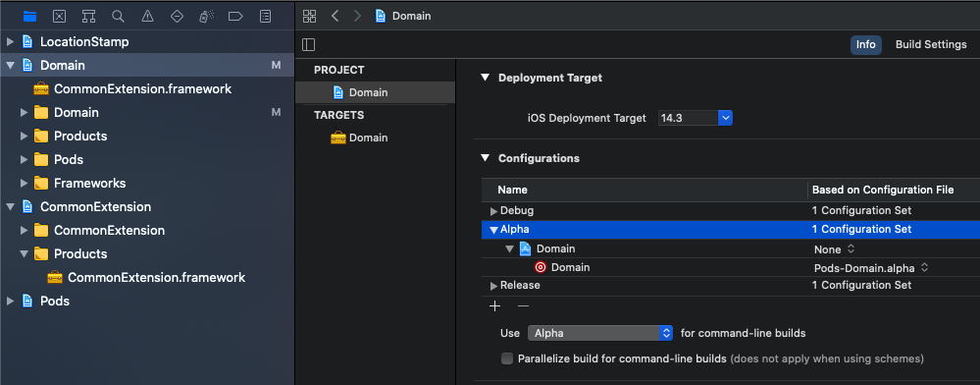Open the Report navigator icon
Viewport: 980px width, 385px height.
(x=265, y=17)
